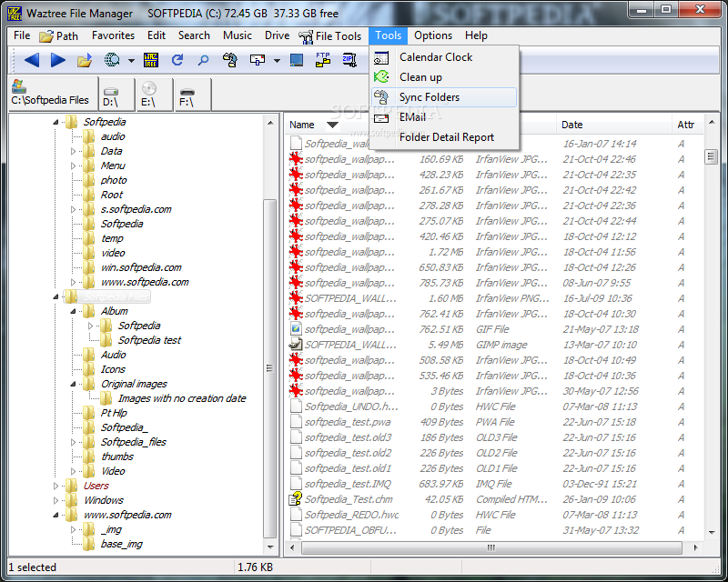Switch to the D:\ drive tab
The image size is (728, 582).
click(x=116, y=95)
